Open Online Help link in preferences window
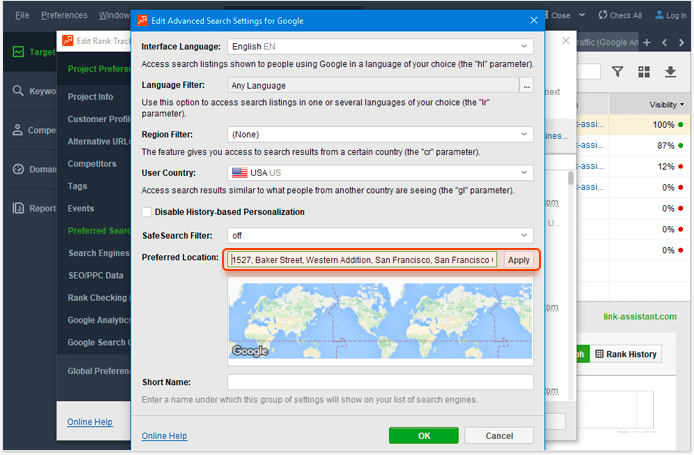Screen dimensions: 694x455 pos(90,422)
